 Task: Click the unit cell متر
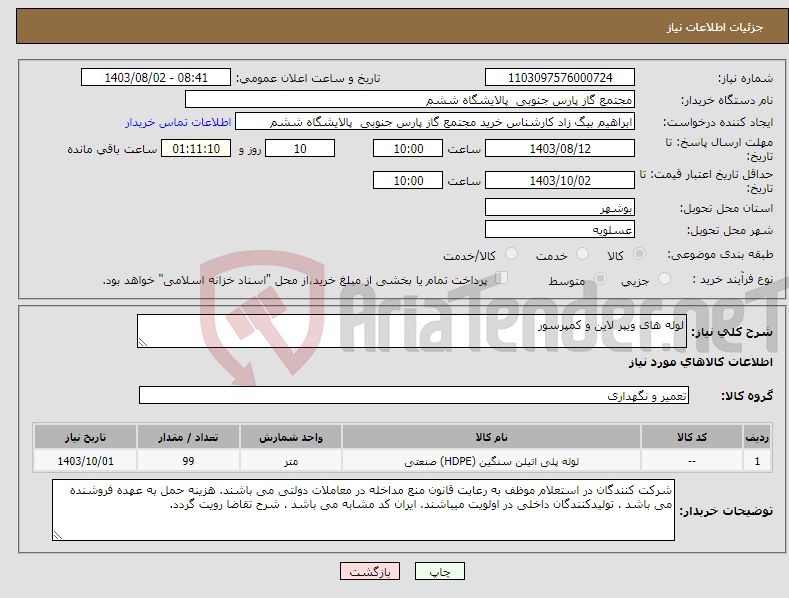(291, 461)
